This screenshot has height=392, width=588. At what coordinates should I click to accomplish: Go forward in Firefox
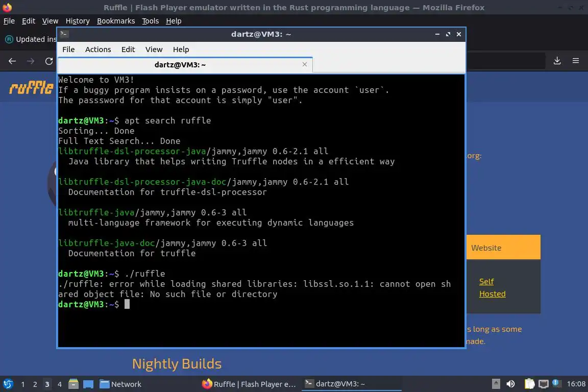coord(31,61)
